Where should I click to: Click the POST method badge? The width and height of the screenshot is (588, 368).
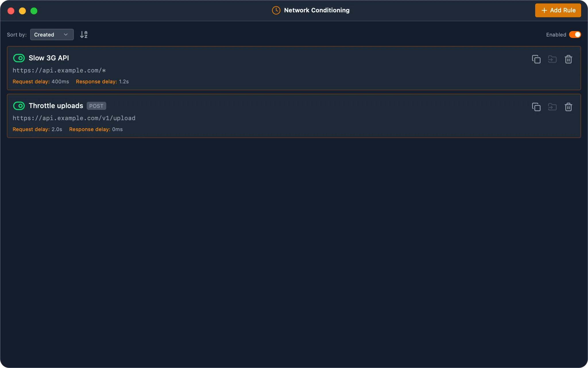pyautogui.click(x=96, y=106)
